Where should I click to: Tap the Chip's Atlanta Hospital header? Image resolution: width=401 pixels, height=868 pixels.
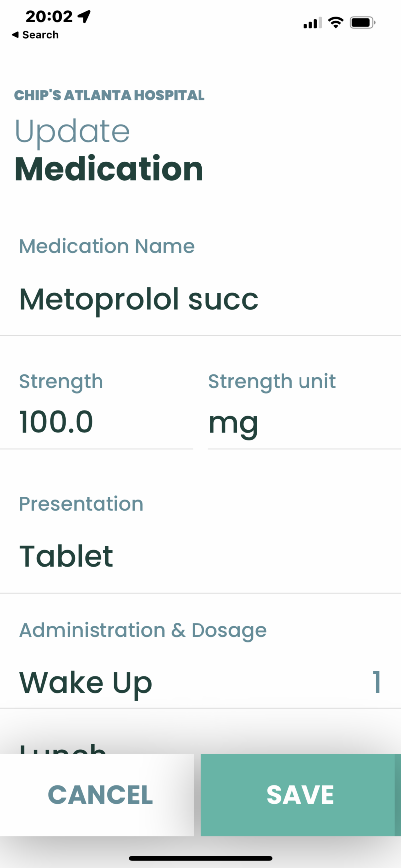coord(109,95)
